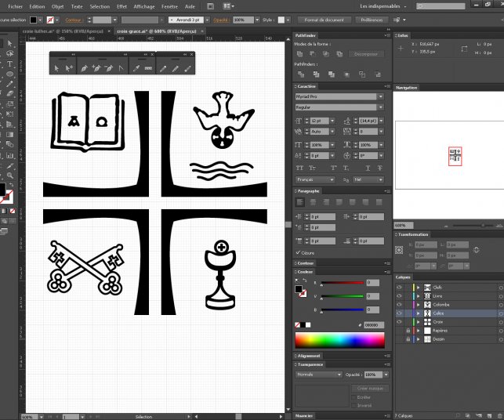Click the Préférences button
504x420 pixels.
(372, 20)
